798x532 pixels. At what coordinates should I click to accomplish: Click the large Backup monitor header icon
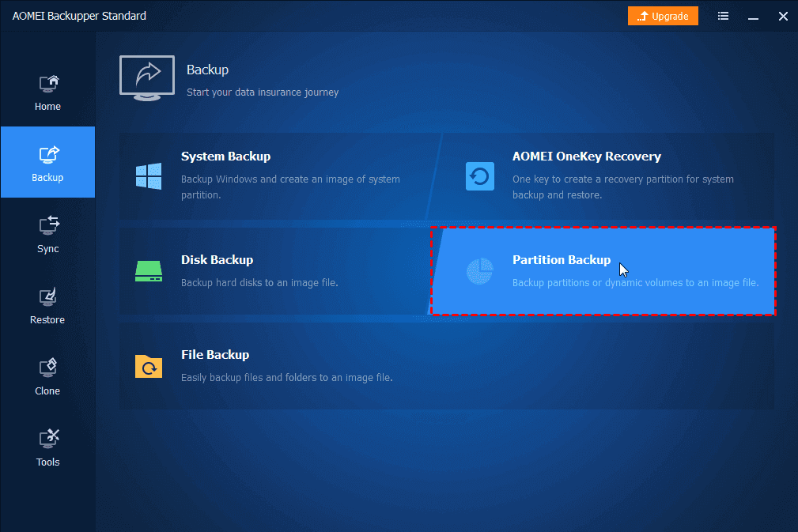[147, 77]
